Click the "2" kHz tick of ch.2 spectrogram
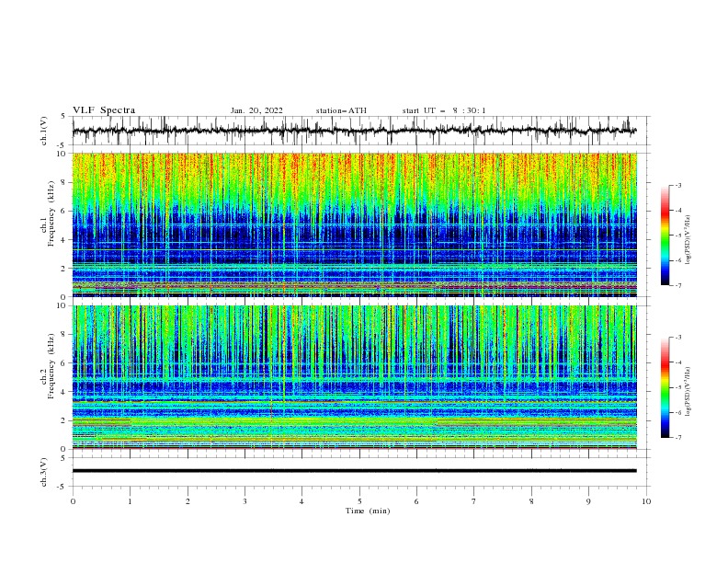Image resolution: width=728 pixels, height=563 pixels. tap(64, 420)
